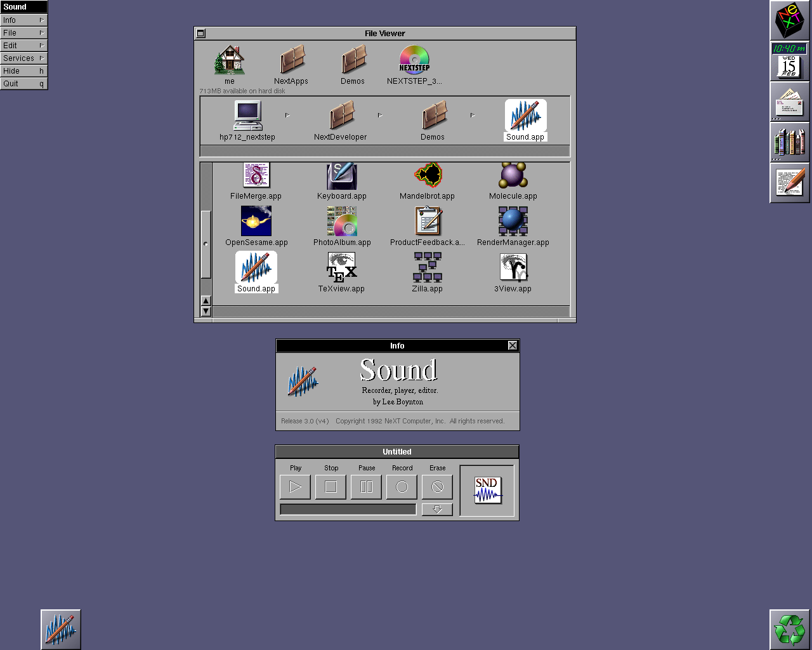Click the Sound app tile at bottom left

tap(61, 630)
